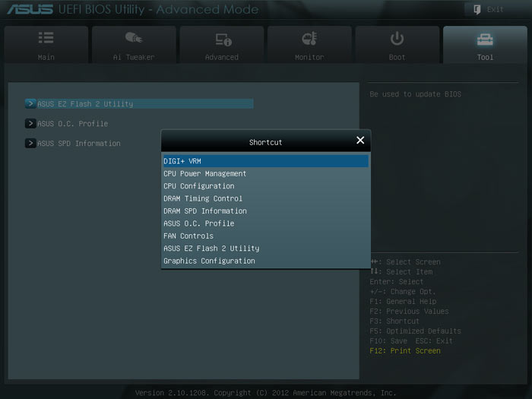Image resolution: width=532 pixels, height=399 pixels.
Task: Open Graphics Configuration shortcut
Action: [x=266, y=261]
